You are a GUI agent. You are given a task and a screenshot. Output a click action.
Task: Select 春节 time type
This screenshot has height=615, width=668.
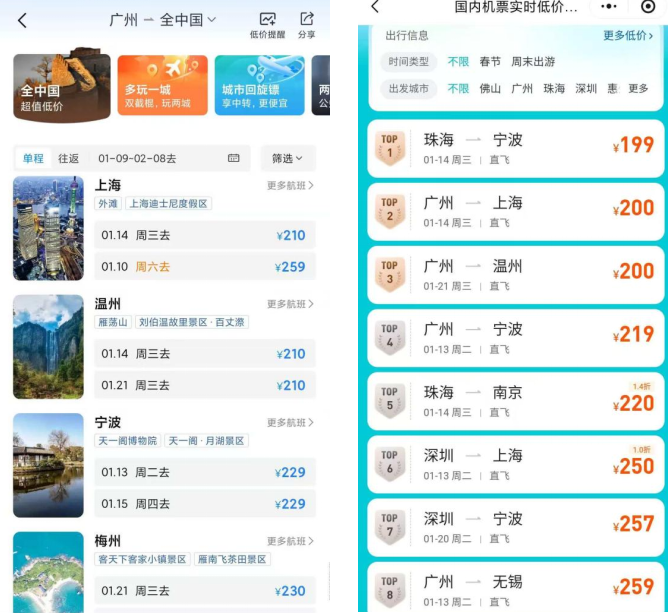[x=490, y=62]
